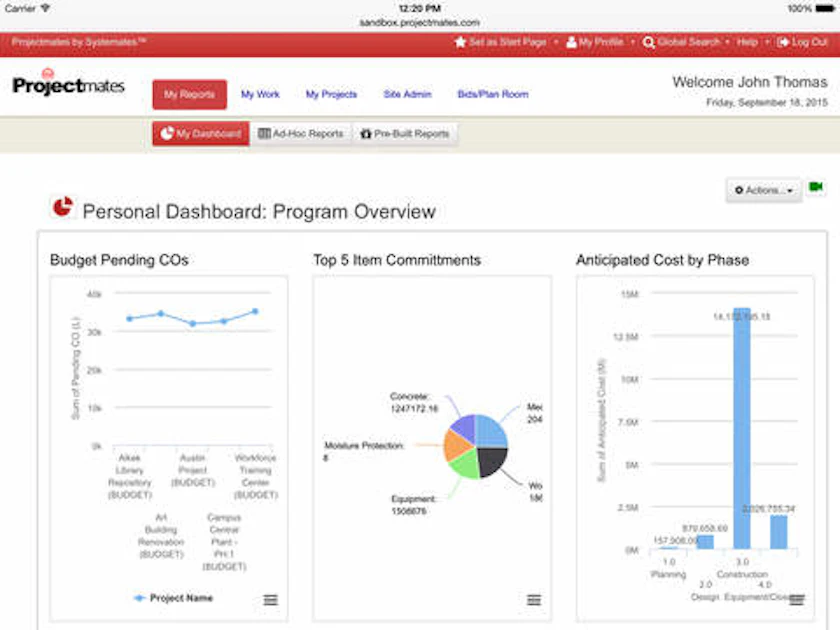The image size is (840, 630).
Task: Click the Austin Project data point on the line
Action: [x=193, y=324]
